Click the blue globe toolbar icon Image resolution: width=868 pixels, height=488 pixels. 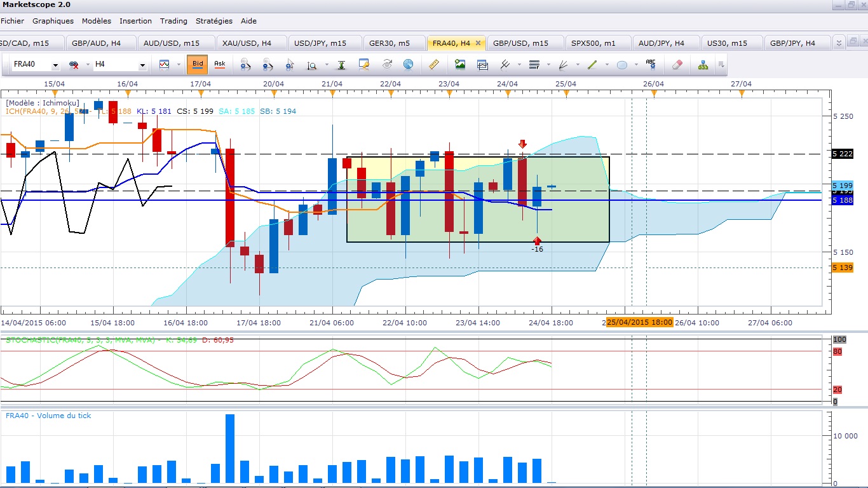pyautogui.click(x=408, y=65)
